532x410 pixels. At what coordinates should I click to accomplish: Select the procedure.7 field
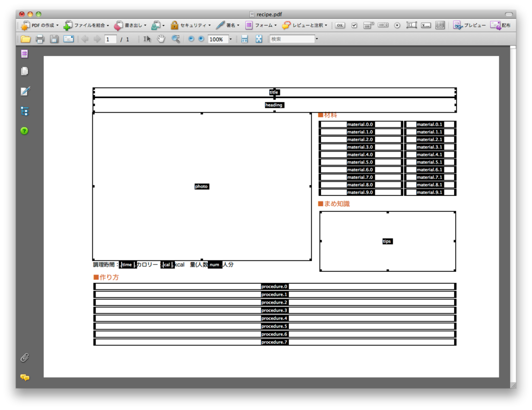tap(275, 342)
